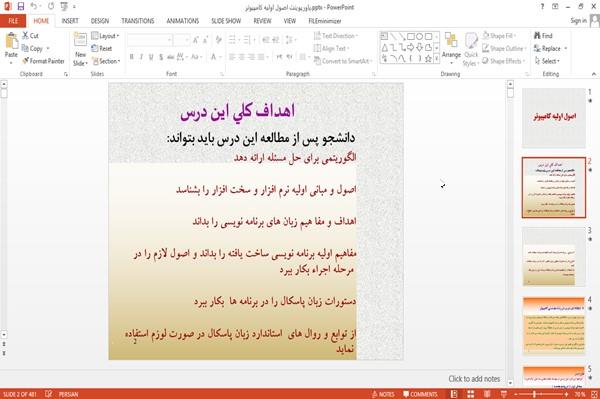The height and width of the screenshot is (399, 600).
Task: Select the rectangle shape in the gallery
Action: pos(411,36)
